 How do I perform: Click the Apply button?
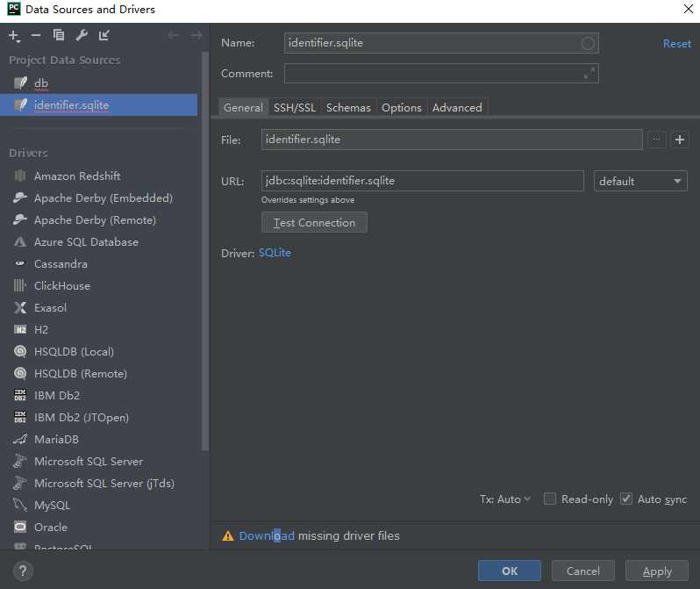[x=657, y=571]
